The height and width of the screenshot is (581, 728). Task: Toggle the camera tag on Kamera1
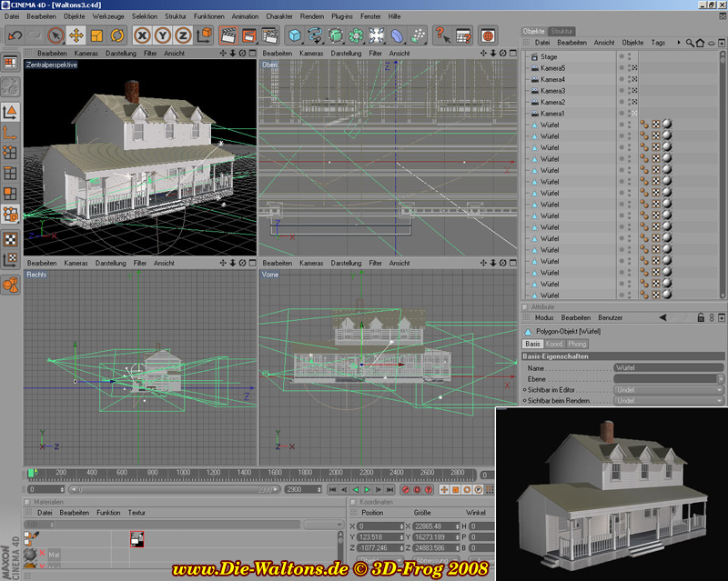(x=634, y=114)
